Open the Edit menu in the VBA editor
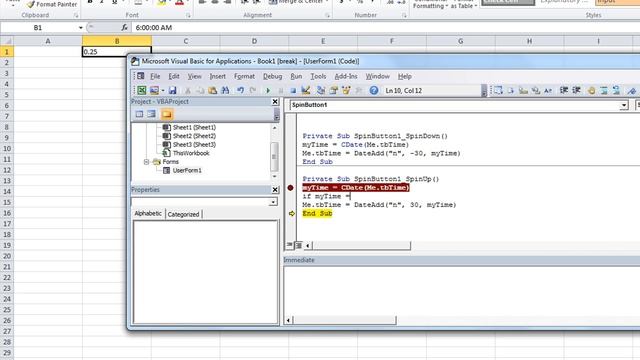The width and height of the screenshot is (640, 360). [x=174, y=76]
